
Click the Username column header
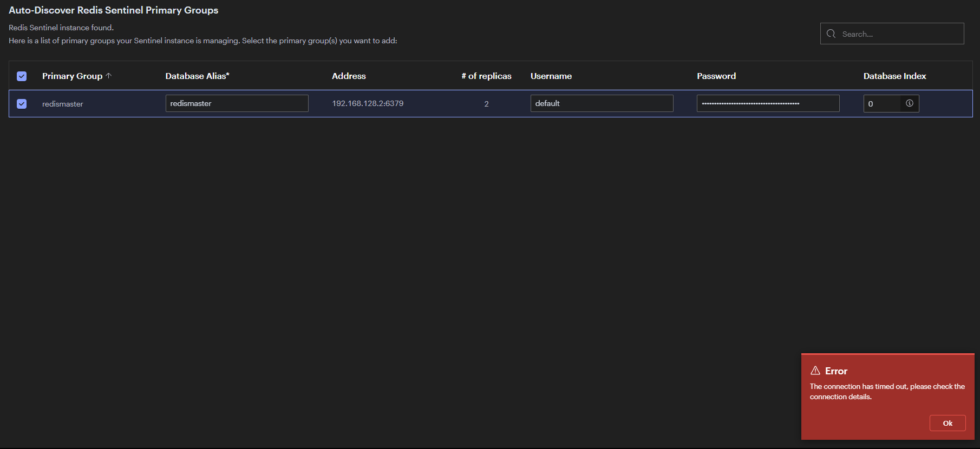(551, 76)
